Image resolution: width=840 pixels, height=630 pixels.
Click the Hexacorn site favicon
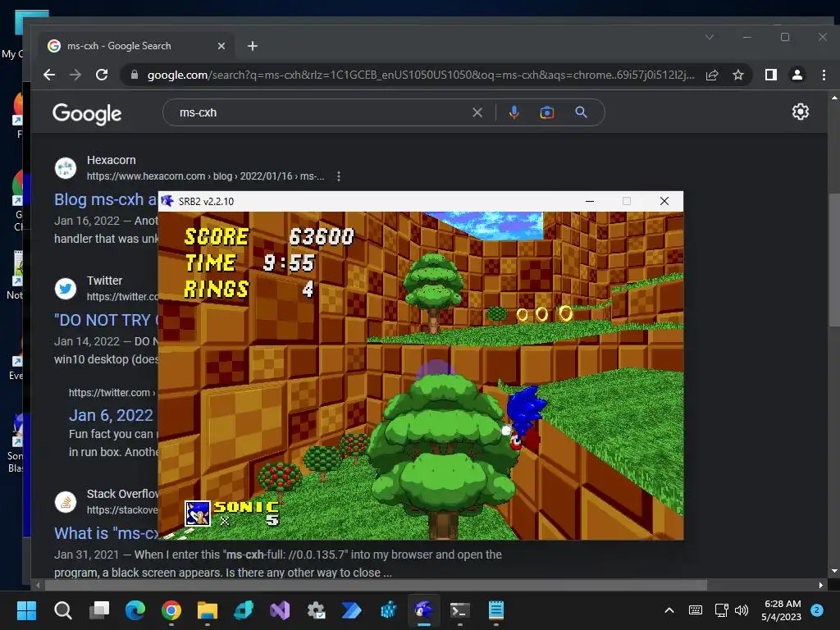click(x=66, y=167)
